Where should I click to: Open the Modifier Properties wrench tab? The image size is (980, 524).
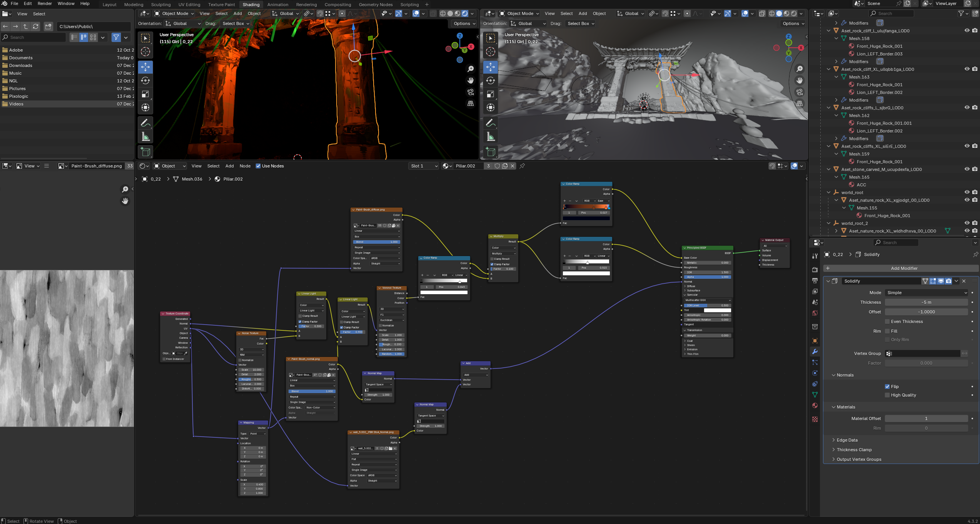(x=815, y=352)
